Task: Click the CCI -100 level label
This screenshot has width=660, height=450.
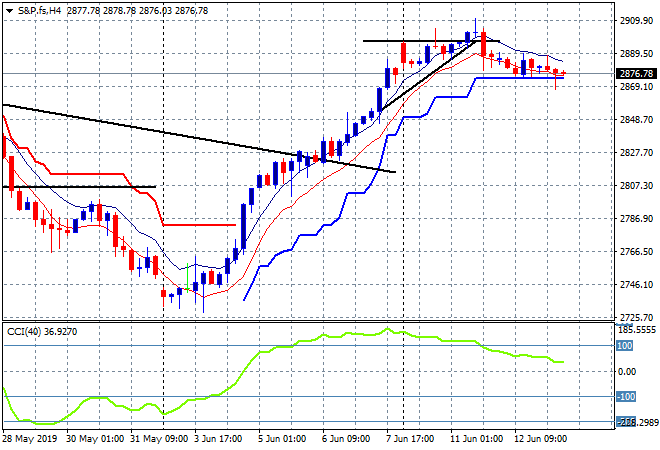Action: (626, 397)
